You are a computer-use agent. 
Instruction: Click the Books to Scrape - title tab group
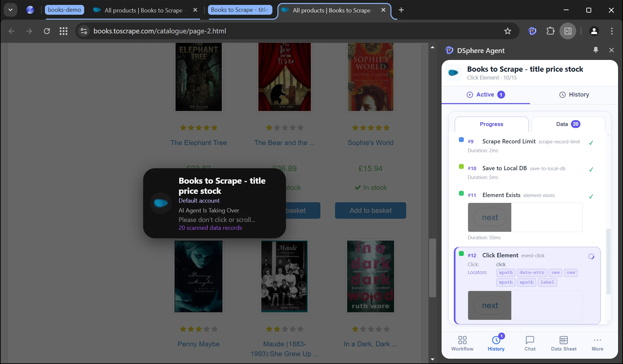pos(240,10)
